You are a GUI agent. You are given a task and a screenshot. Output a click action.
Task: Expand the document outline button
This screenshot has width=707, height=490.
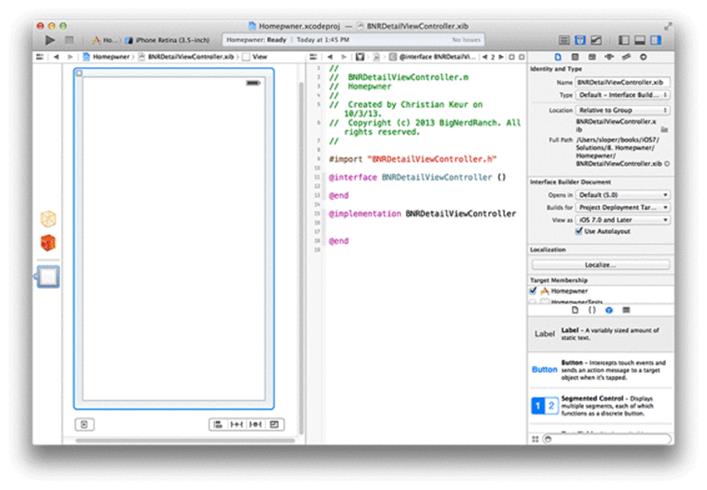coord(84,424)
